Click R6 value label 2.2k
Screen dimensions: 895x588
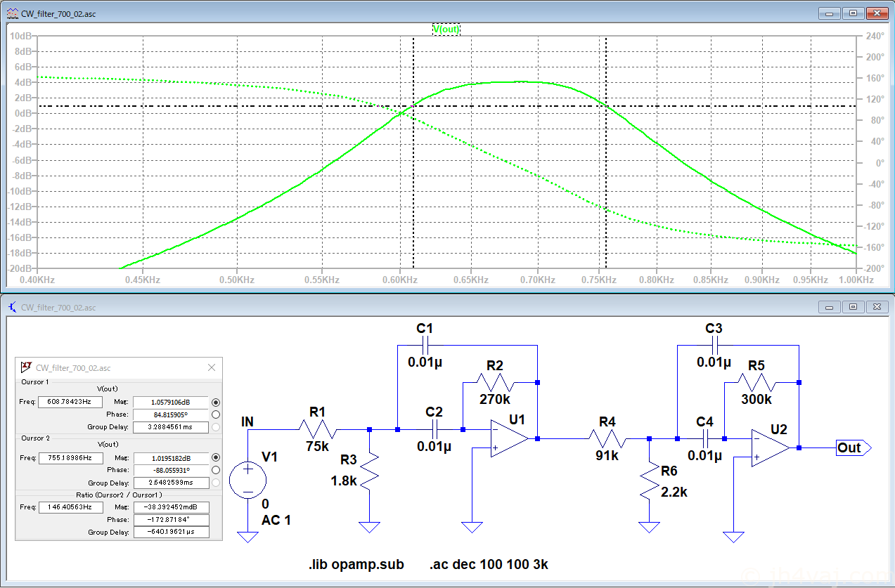click(673, 492)
